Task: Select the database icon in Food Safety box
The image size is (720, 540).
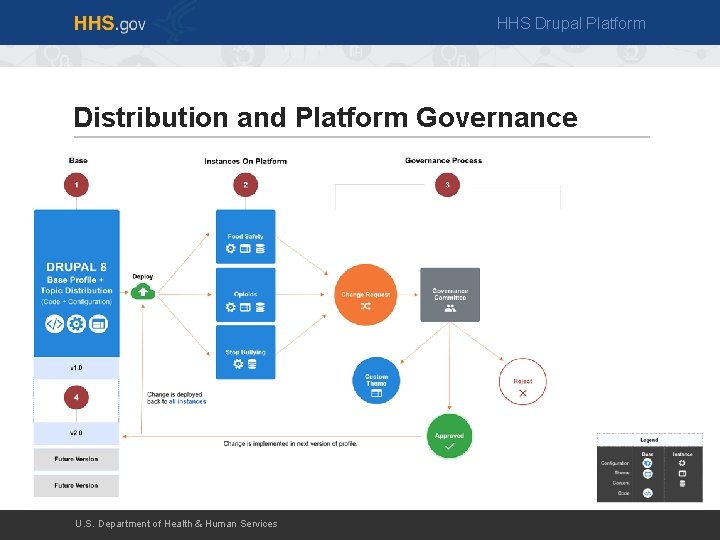Action: pos(260,248)
